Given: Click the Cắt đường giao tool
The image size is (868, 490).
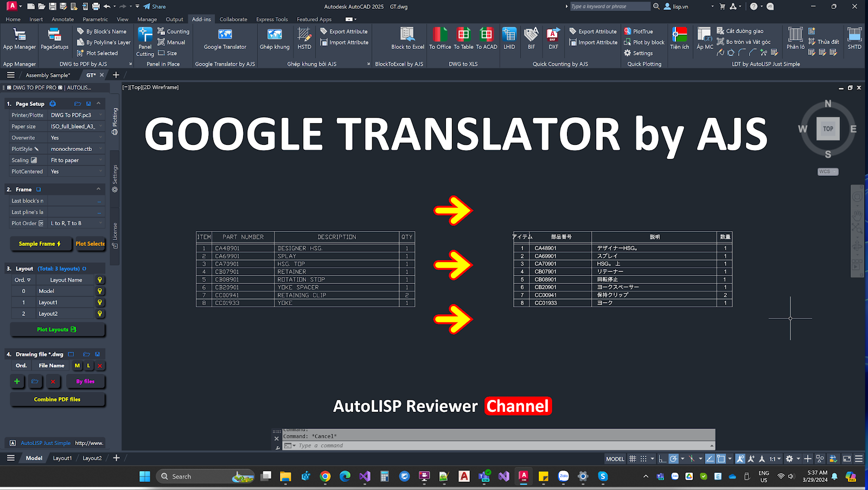Looking at the screenshot, I should [x=740, y=31].
